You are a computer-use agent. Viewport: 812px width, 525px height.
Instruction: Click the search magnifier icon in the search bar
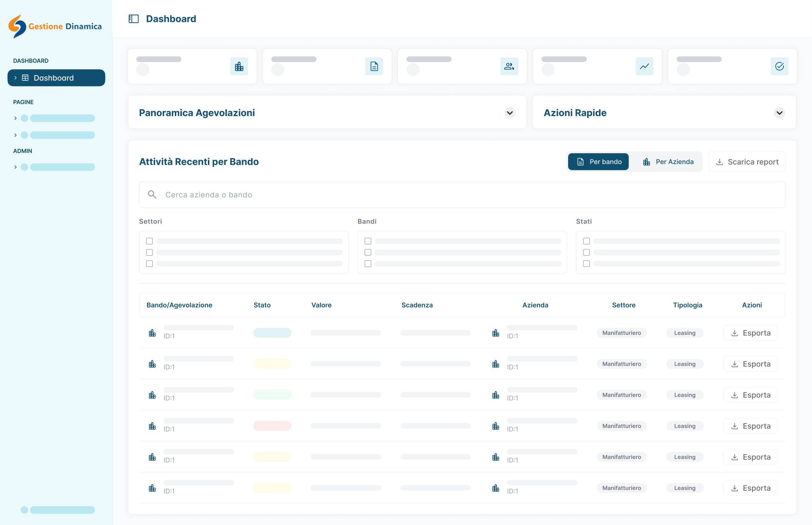click(152, 194)
